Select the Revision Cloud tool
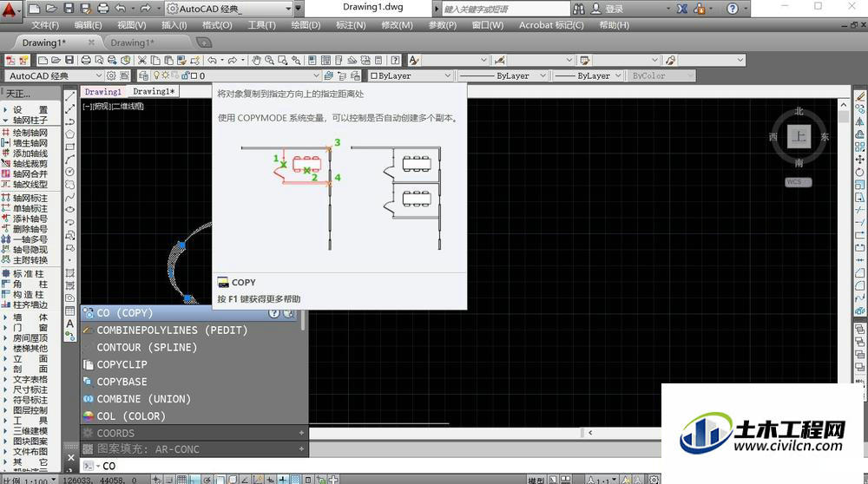 point(69,184)
